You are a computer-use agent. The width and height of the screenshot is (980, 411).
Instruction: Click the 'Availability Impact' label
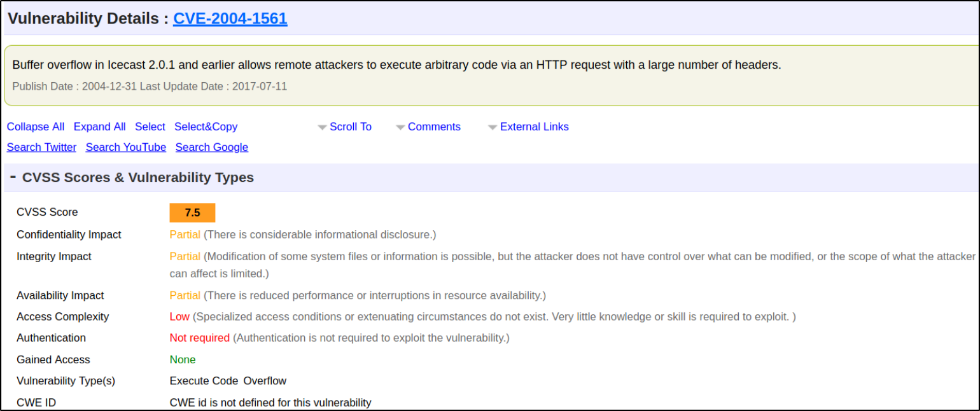(x=60, y=295)
